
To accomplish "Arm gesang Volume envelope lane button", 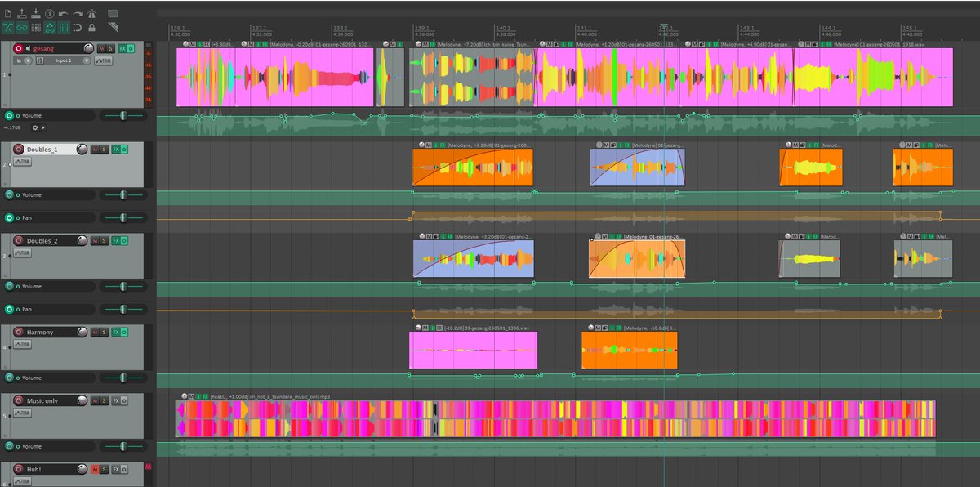I will click(x=9, y=115).
